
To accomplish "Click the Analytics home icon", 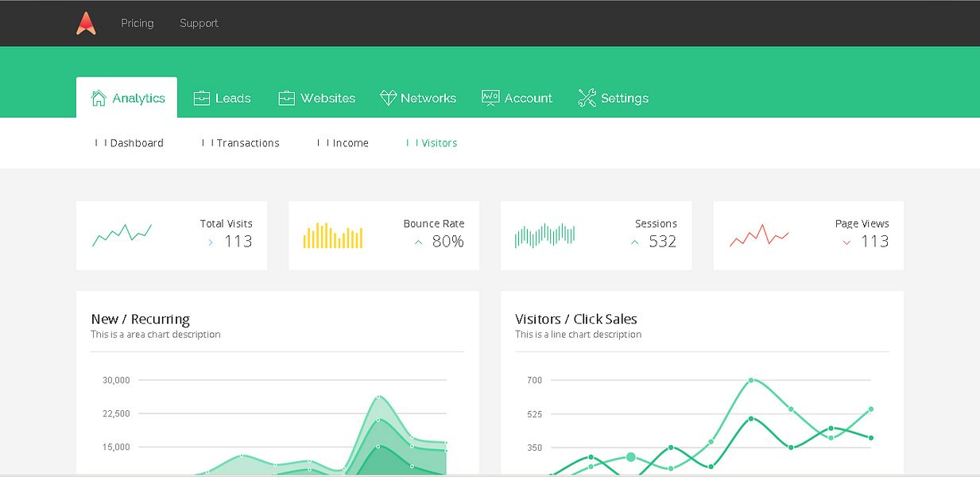I will [99, 97].
